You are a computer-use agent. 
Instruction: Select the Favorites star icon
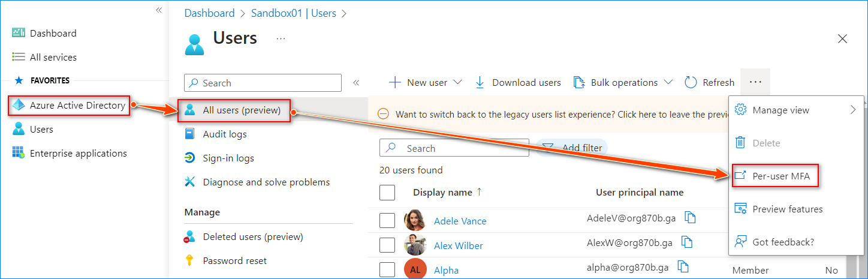(x=19, y=80)
